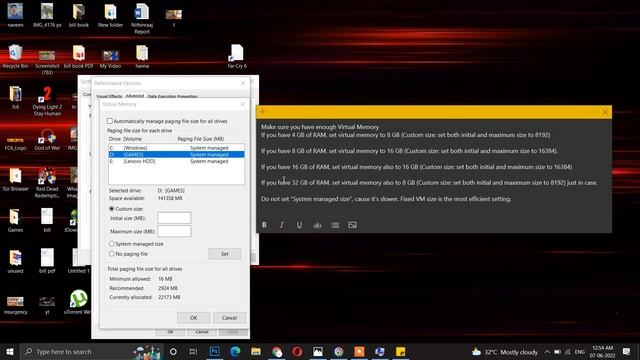Click OK in Performance Options window
Screen dimensions: 640x360
click(171, 332)
